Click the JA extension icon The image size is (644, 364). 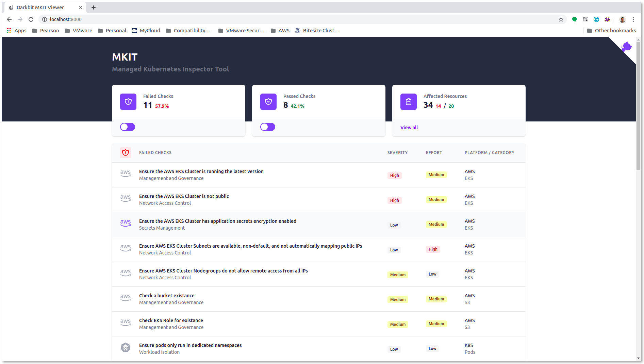click(607, 19)
